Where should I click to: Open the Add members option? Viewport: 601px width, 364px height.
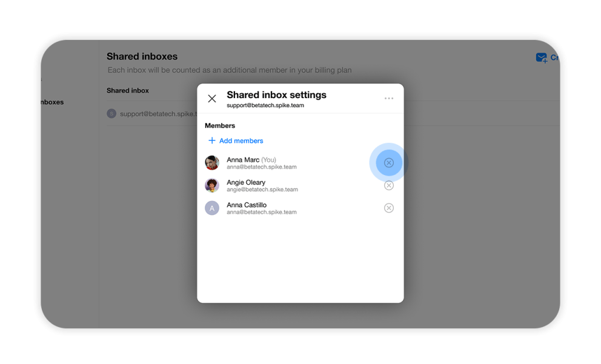(x=240, y=141)
